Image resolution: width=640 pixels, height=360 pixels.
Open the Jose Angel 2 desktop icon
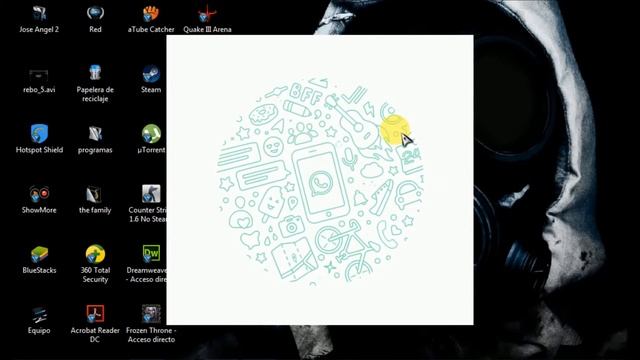tap(39, 14)
